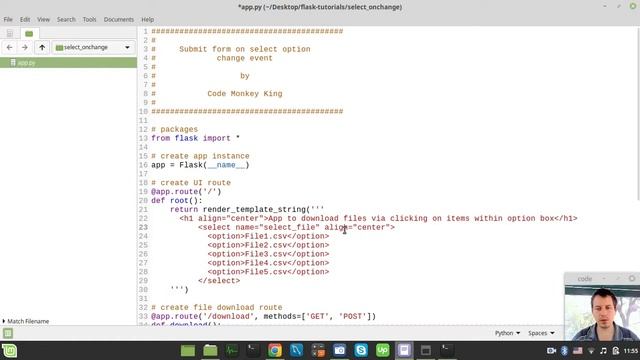640x360 pixels.
Task: Click the 11:55 clock in the panel
Action: [x=631, y=351]
